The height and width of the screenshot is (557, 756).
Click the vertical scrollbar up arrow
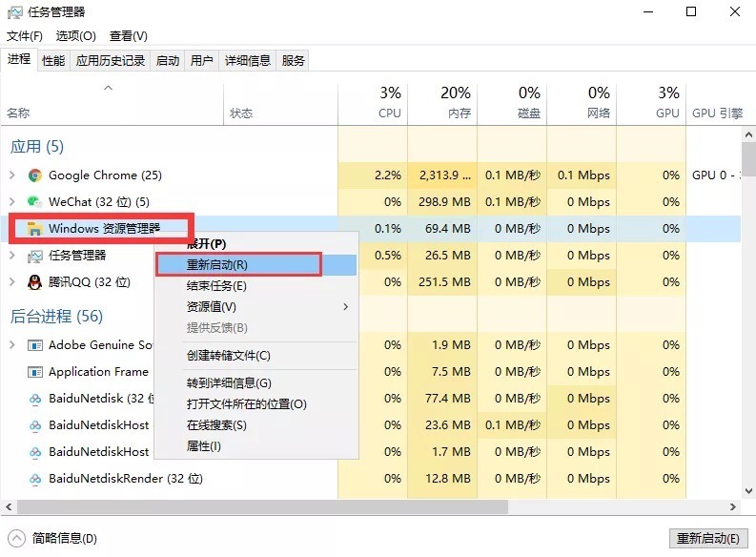coord(748,134)
